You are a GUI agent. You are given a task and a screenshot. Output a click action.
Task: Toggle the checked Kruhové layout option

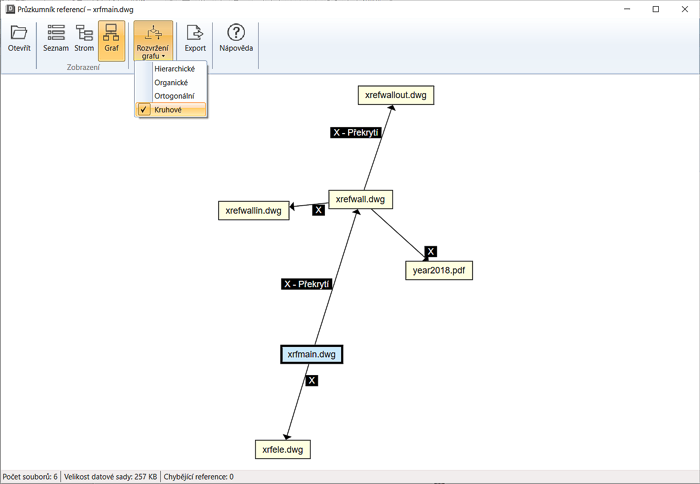(x=168, y=110)
